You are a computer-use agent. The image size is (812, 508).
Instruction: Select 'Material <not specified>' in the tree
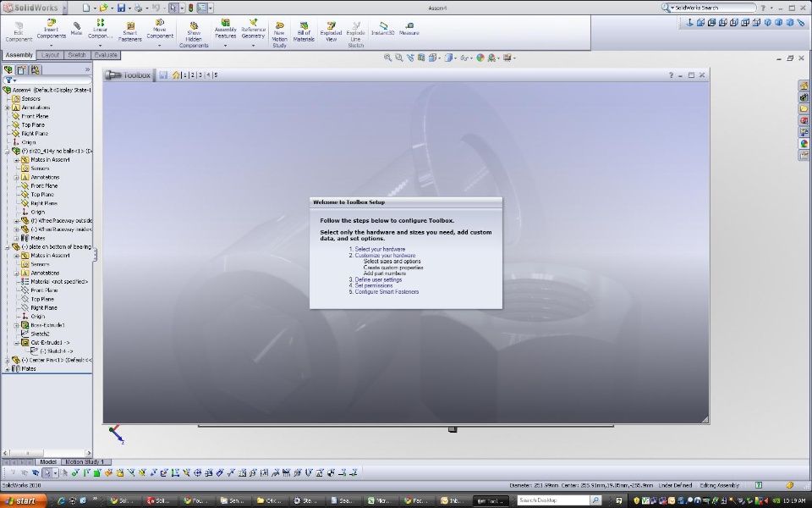pyautogui.click(x=59, y=281)
